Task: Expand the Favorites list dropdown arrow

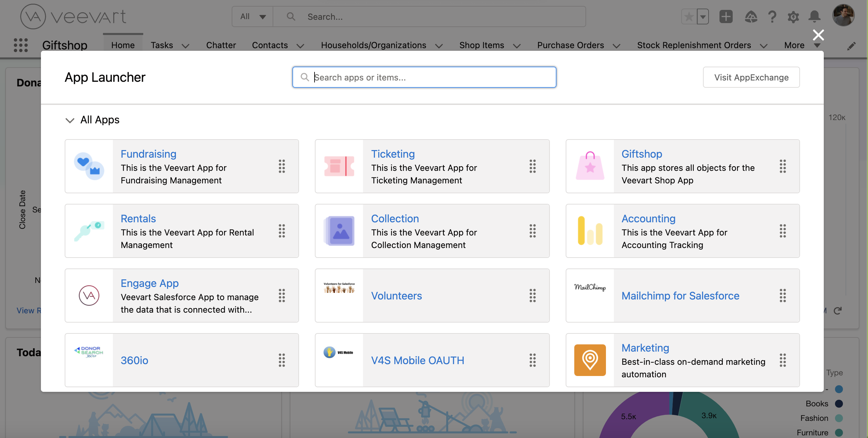Action: (703, 16)
